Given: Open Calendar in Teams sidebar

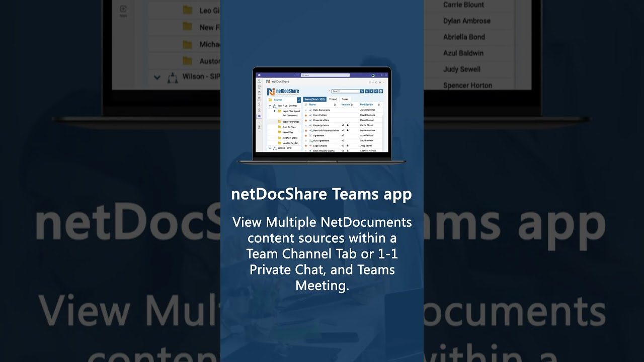Looking at the screenshot, I should tap(259, 99).
